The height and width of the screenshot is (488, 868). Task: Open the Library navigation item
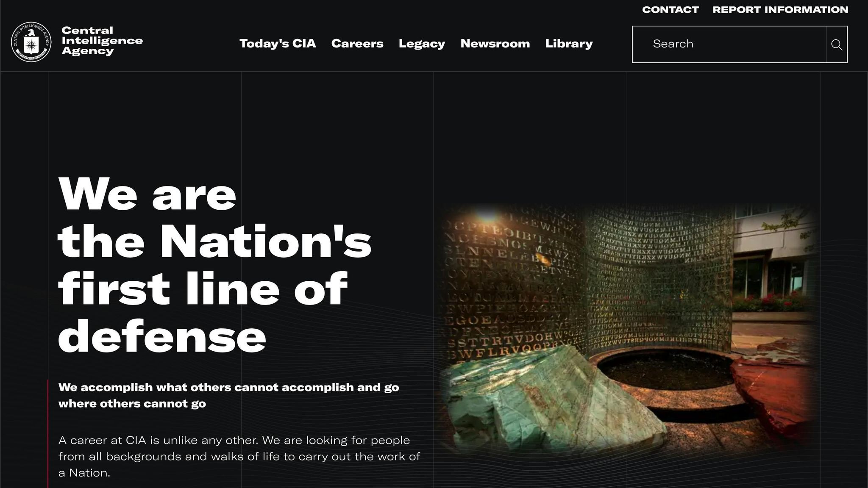pos(569,44)
